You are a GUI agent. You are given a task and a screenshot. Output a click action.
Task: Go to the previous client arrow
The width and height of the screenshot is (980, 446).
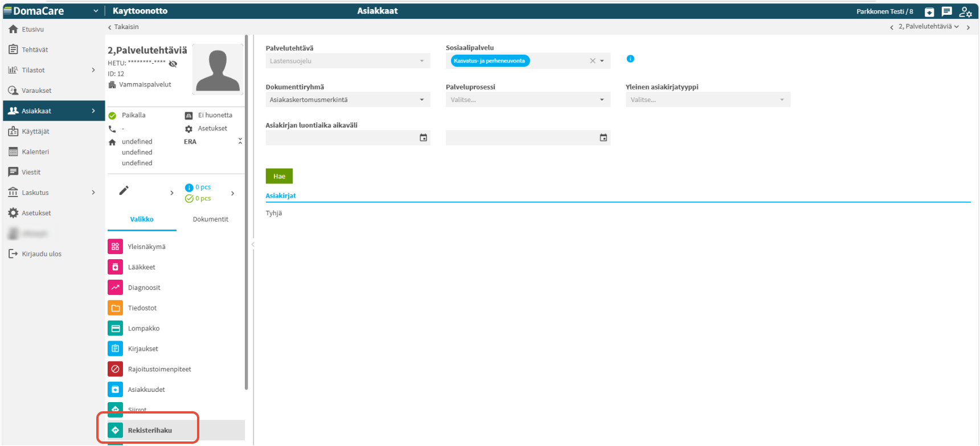click(x=892, y=27)
